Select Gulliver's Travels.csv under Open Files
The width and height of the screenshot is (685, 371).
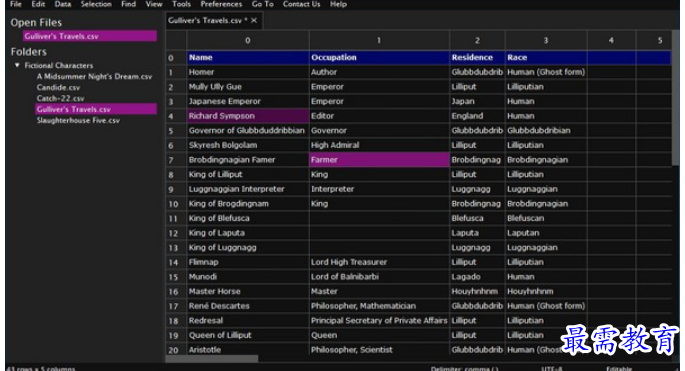(x=90, y=36)
